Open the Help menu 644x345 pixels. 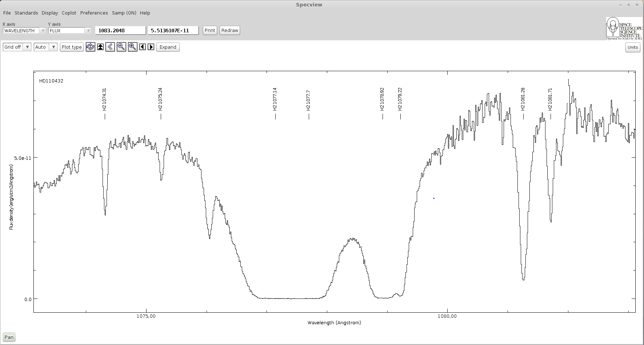[145, 13]
